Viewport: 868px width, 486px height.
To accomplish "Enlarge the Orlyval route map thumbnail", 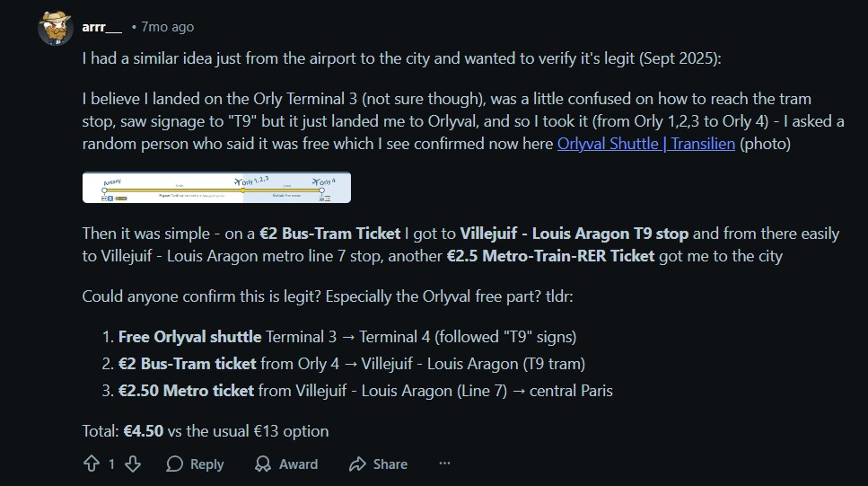I will point(216,187).
